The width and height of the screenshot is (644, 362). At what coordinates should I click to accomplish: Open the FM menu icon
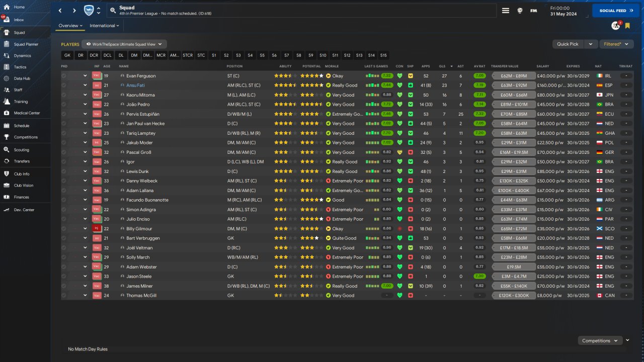(533, 11)
